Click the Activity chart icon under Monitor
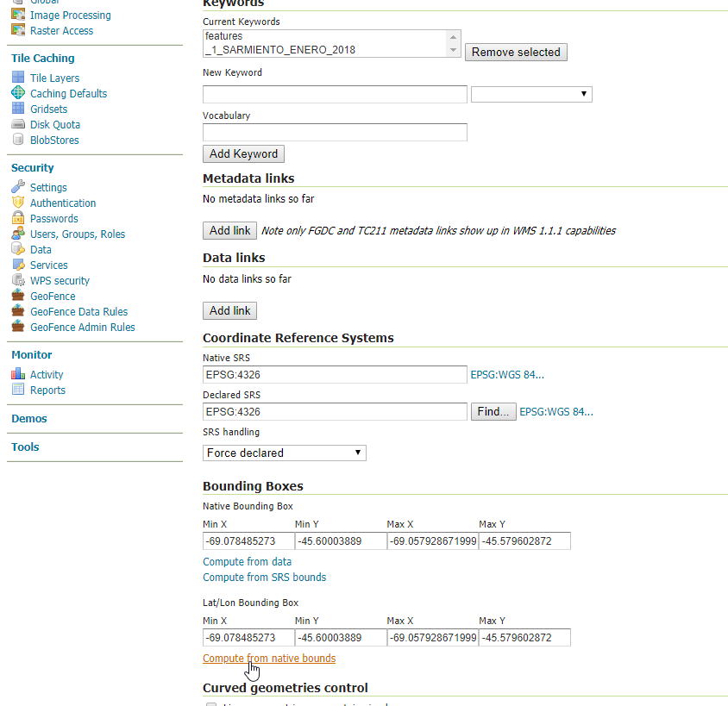The image size is (728, 706). [18, 374]
